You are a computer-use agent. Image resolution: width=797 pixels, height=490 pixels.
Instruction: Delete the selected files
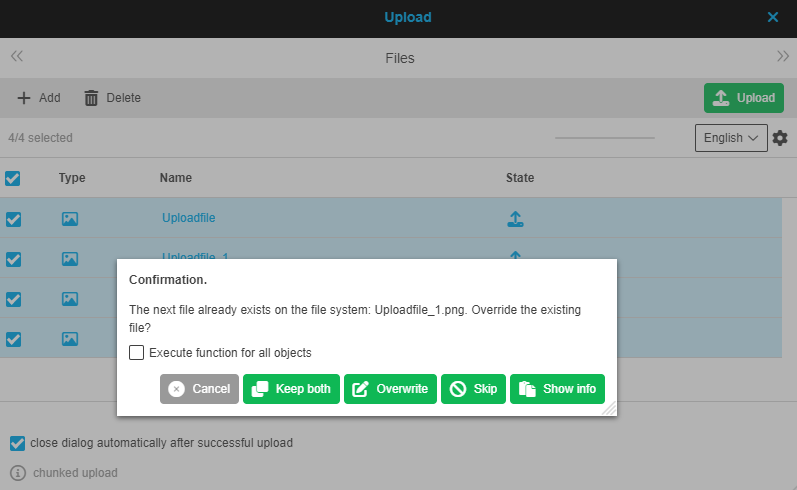(x=112, y=98)
